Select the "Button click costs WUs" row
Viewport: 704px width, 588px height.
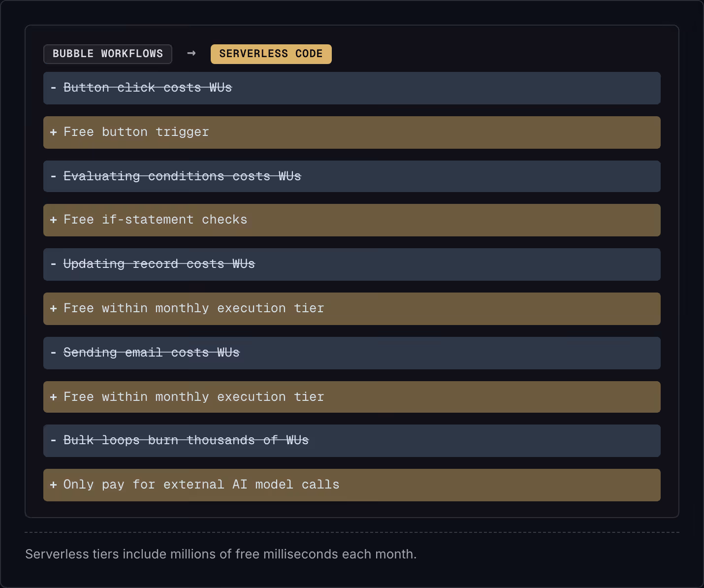tap(352, 88)
